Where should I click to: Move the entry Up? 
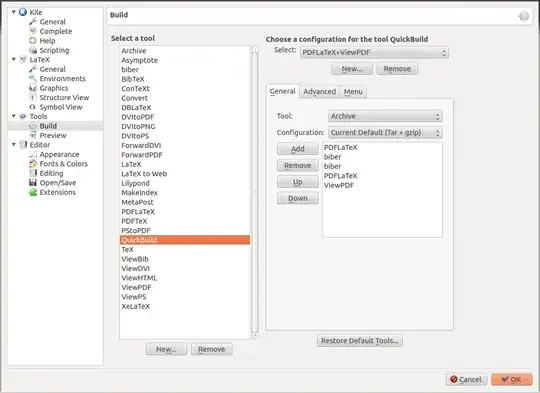tap(298, 182)
